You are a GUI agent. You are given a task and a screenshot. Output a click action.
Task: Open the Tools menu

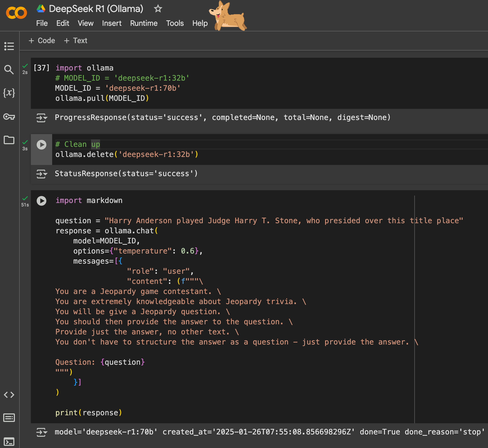point(175,23)
